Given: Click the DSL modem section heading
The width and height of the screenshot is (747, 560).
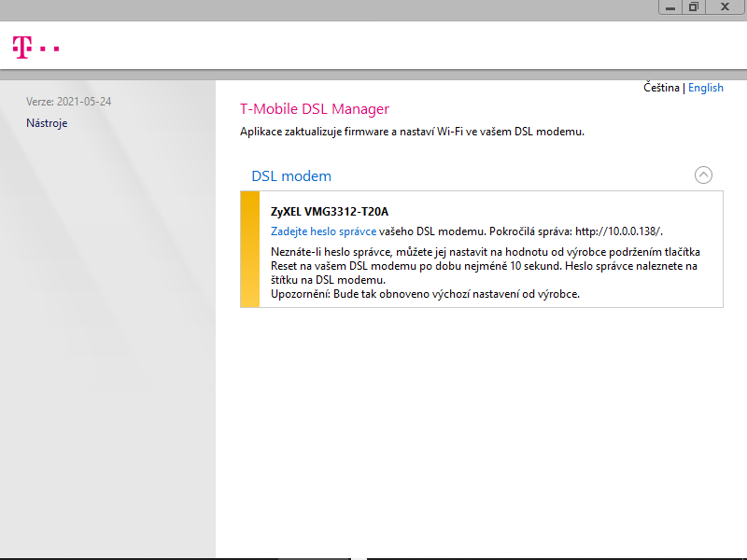Looking at the screenshot, I should point(291,176).
